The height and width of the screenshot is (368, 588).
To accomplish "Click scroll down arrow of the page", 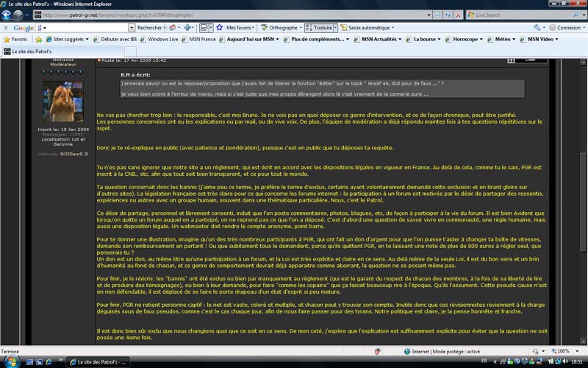I will [583, 342].
